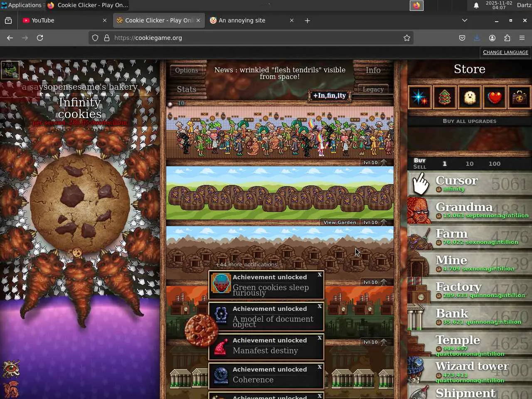Switch to the YouTube tab
This screenshot has width=532, height=399.
(65, 20)
